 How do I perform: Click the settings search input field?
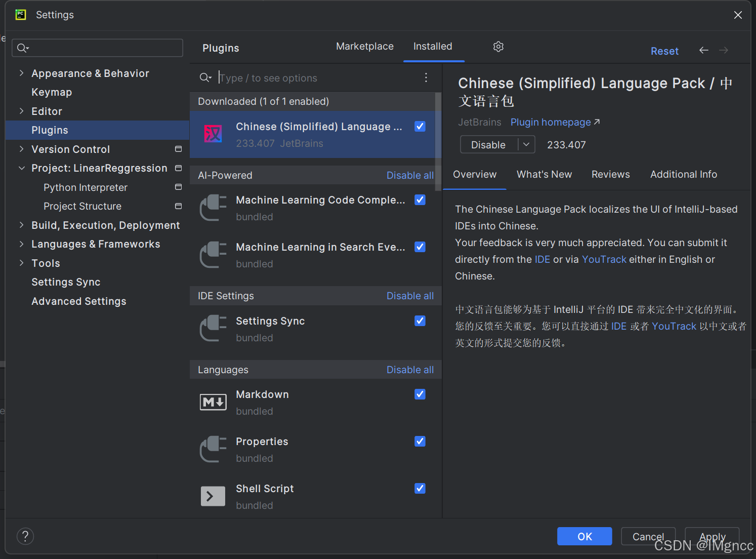[97, 48]
